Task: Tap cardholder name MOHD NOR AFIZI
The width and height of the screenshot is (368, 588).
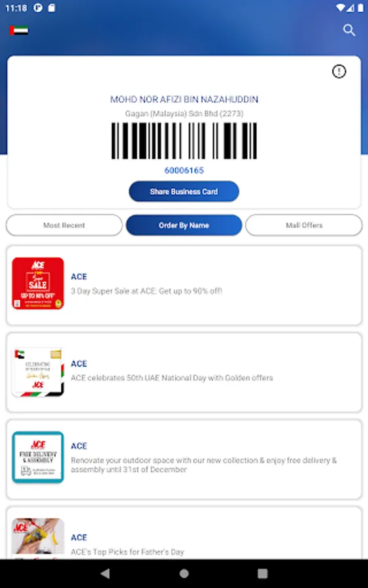Action: pyautogui.click(x=184, y=99)
